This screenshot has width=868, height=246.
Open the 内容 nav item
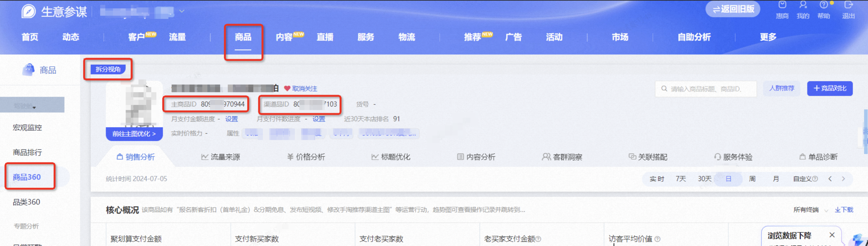click(284, 37)
